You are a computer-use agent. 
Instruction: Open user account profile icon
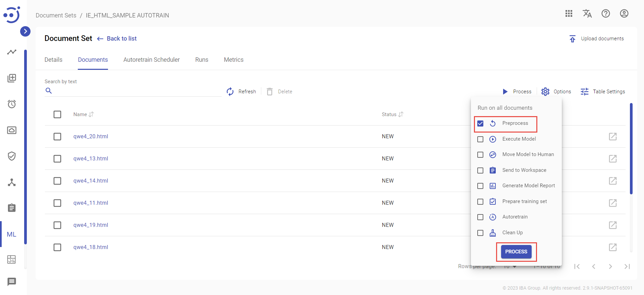(624, 13)
